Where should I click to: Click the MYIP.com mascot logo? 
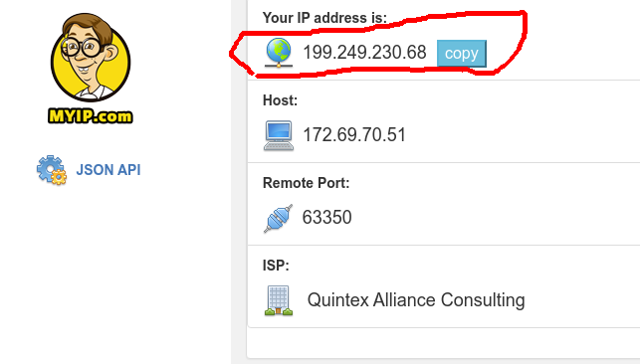[91, 68]
